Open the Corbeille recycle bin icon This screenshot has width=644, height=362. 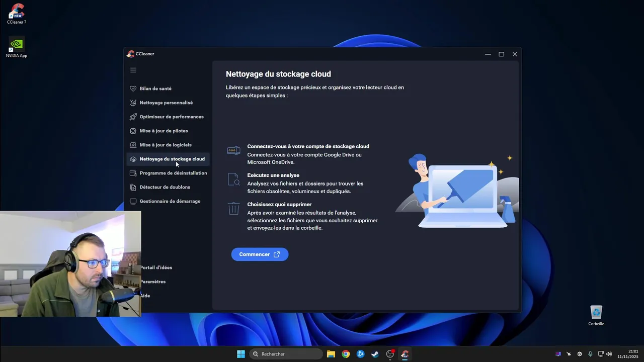[x=596, y=315]
